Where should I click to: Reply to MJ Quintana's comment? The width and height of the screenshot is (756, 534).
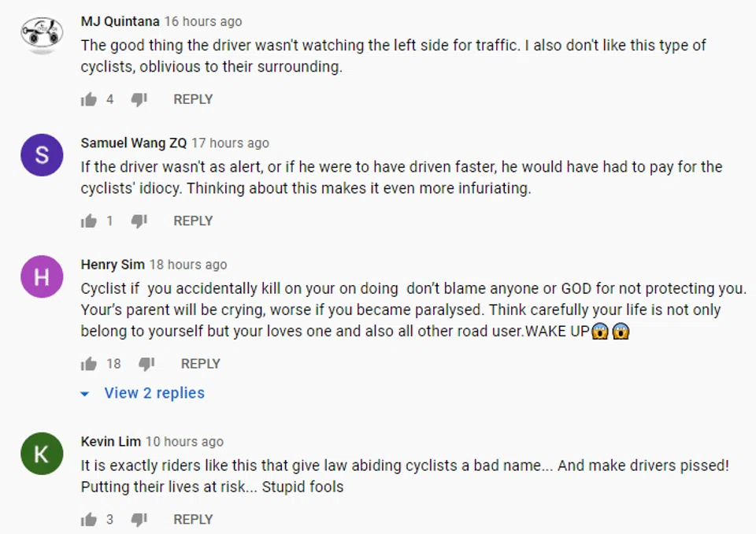(193, 99)
